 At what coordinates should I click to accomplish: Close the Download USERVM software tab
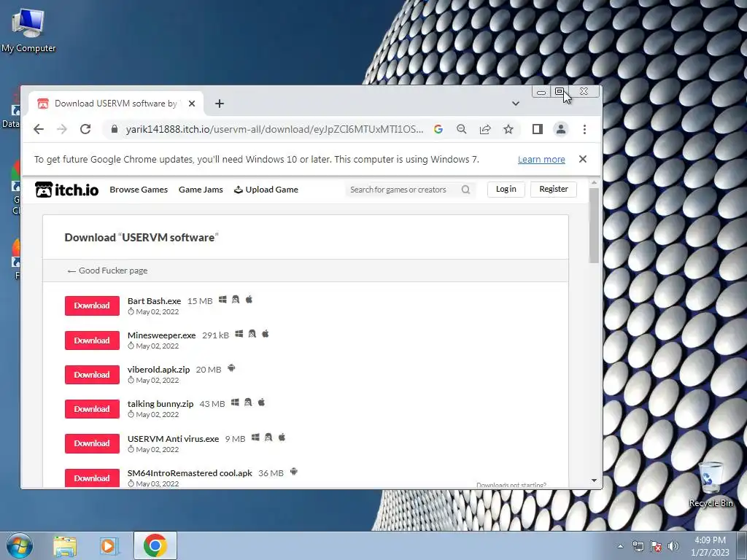[192, 104]
